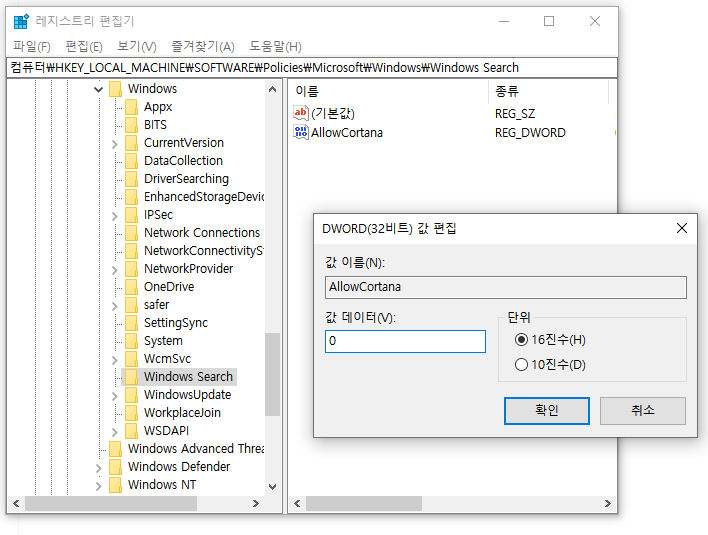Screen dimensions: 708x535
Task: Select the NetworkConnectivityS tree item
Action: point(204,251)
